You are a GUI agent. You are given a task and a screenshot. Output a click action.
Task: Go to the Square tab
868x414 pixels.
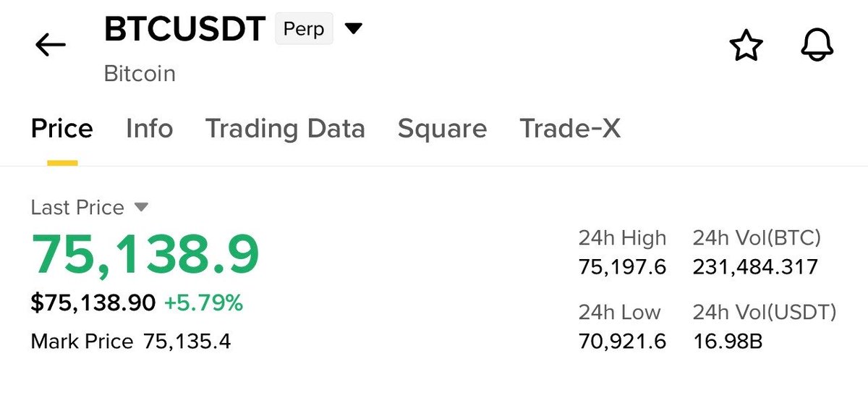click(x=442, y=129)
